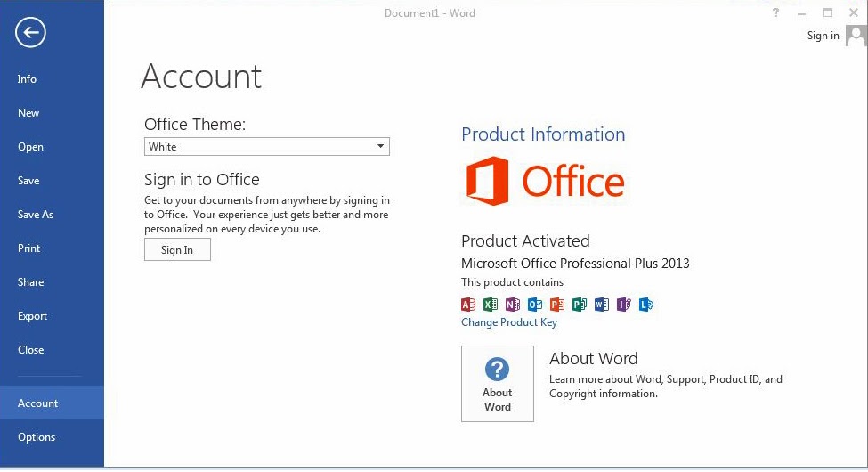
Task: Click the back arrow to return to the document
Action: (x=30, y=34)
